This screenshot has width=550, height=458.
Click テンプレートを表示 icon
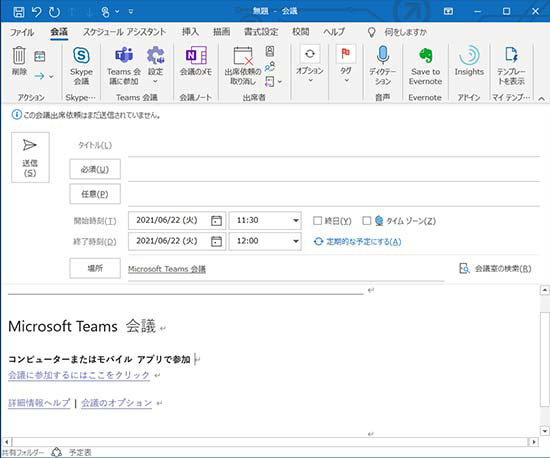(x=511, y=66)
